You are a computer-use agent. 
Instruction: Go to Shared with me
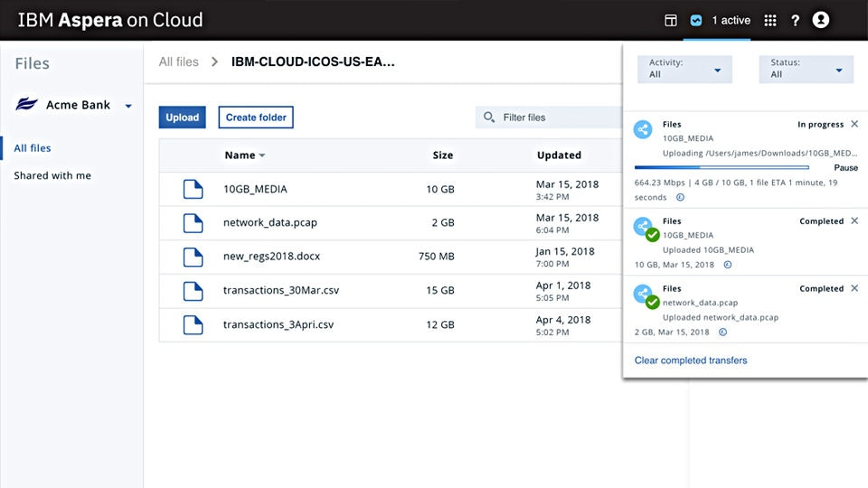click(52, 175)
